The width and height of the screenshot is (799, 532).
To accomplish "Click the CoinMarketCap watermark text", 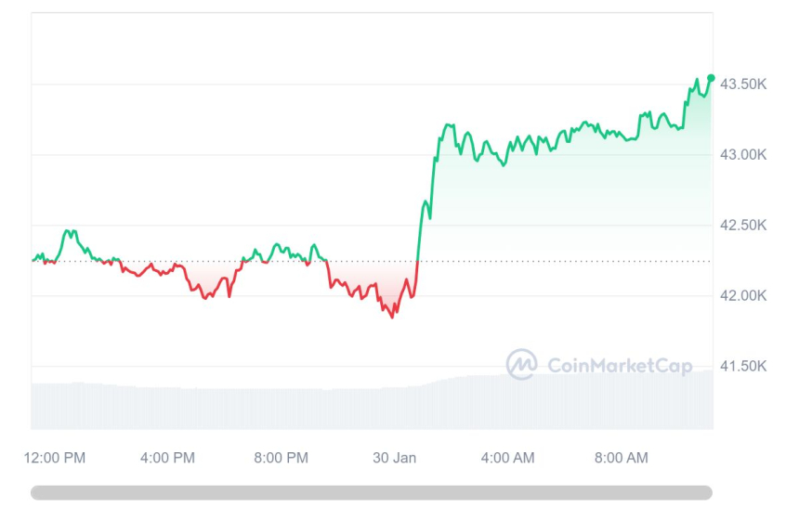I will (620, 366).
